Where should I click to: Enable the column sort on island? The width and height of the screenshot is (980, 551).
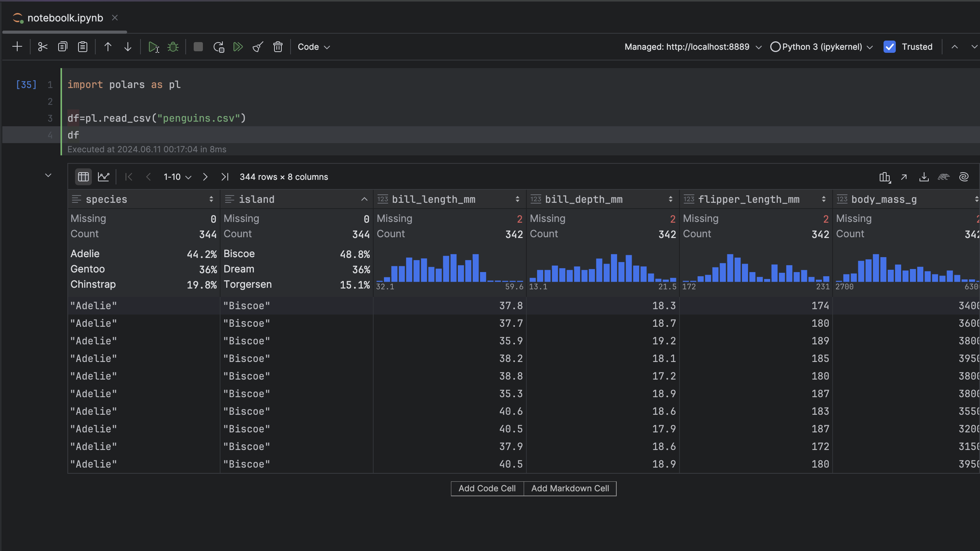point(363,199)
